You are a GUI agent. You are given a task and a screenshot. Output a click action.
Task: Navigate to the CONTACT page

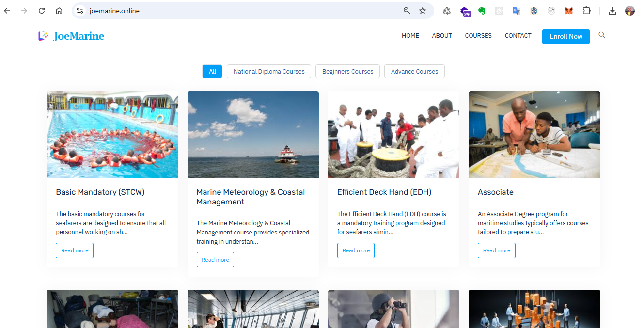pyautogui.click(x=518, y=36)
